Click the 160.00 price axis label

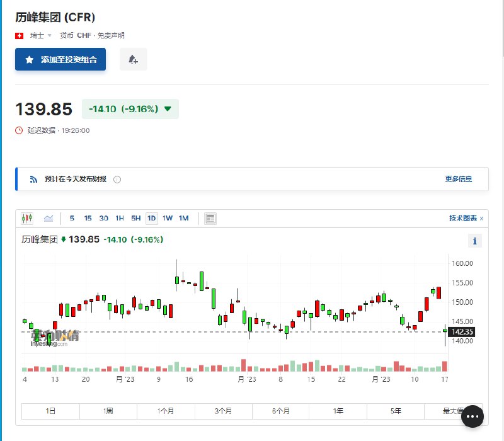point(462,263)
